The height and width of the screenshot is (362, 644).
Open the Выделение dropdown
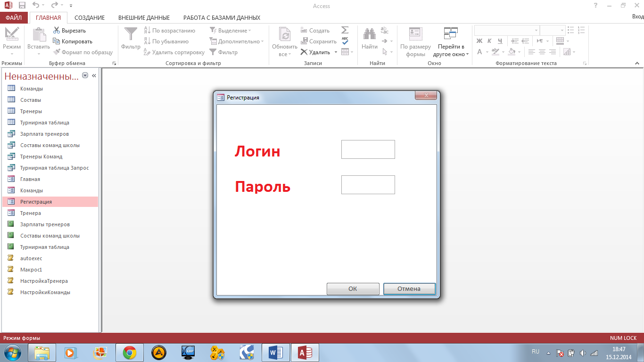[x=230, y=30]
